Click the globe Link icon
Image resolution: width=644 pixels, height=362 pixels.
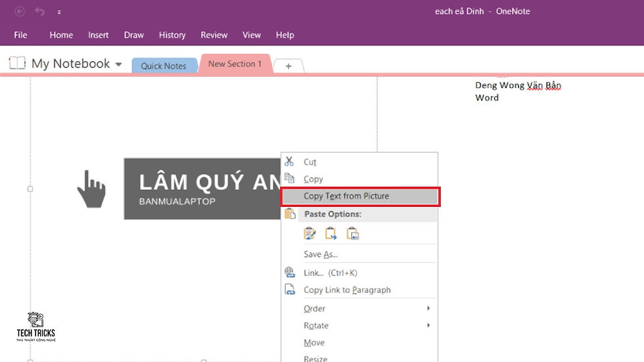[290, 272]
